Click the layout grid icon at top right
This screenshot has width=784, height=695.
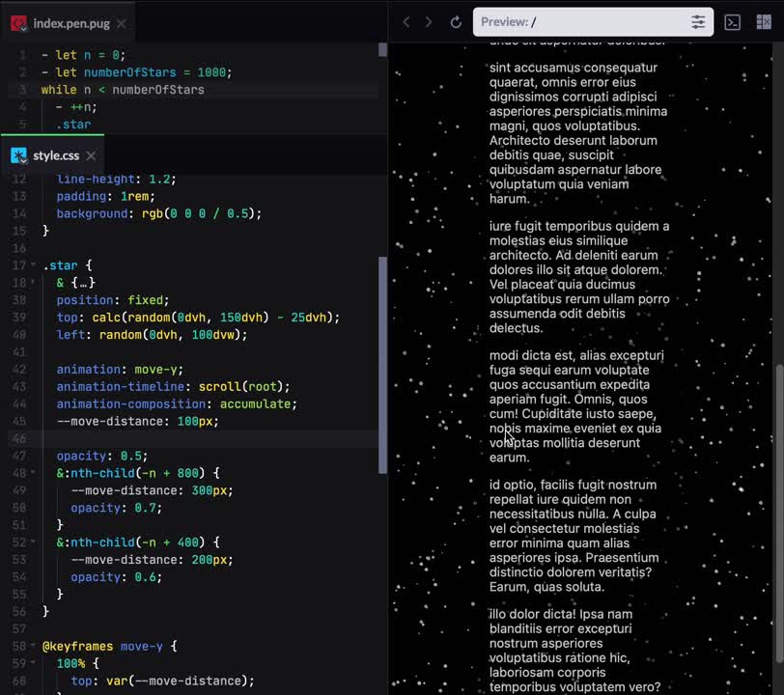[x=763, y=22]
